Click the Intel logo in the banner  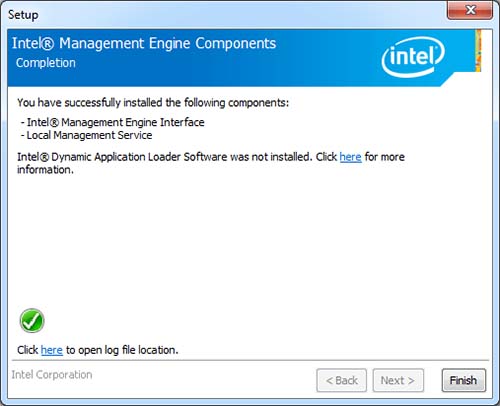pos(413,57)
